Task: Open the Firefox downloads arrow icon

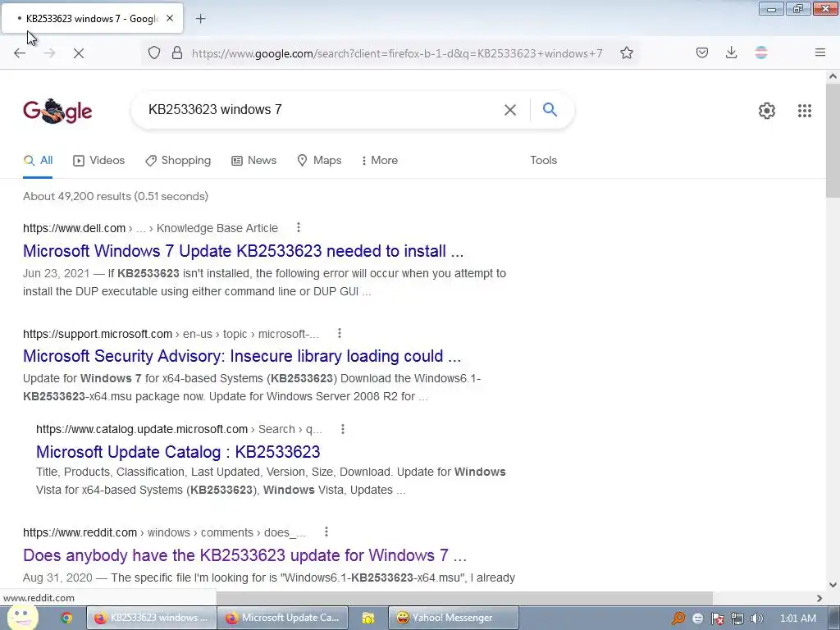Action: pyautogui.click(x=731, y=52)
